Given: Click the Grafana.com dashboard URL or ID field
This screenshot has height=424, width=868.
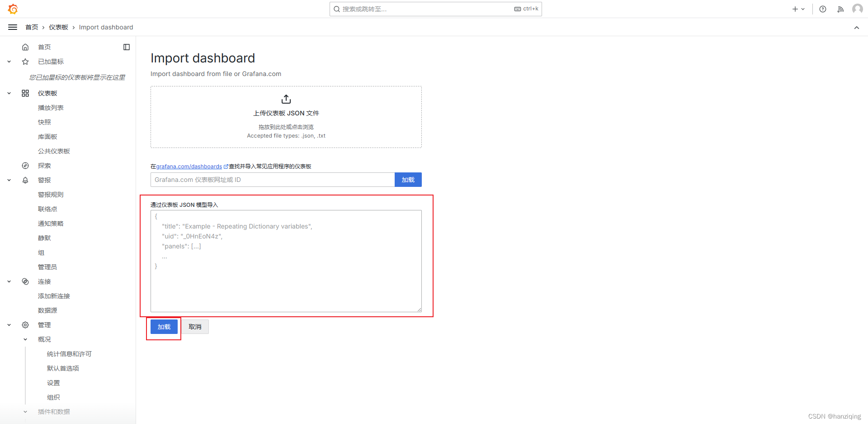Looking at the screenshot, I should tap(273, 180).
